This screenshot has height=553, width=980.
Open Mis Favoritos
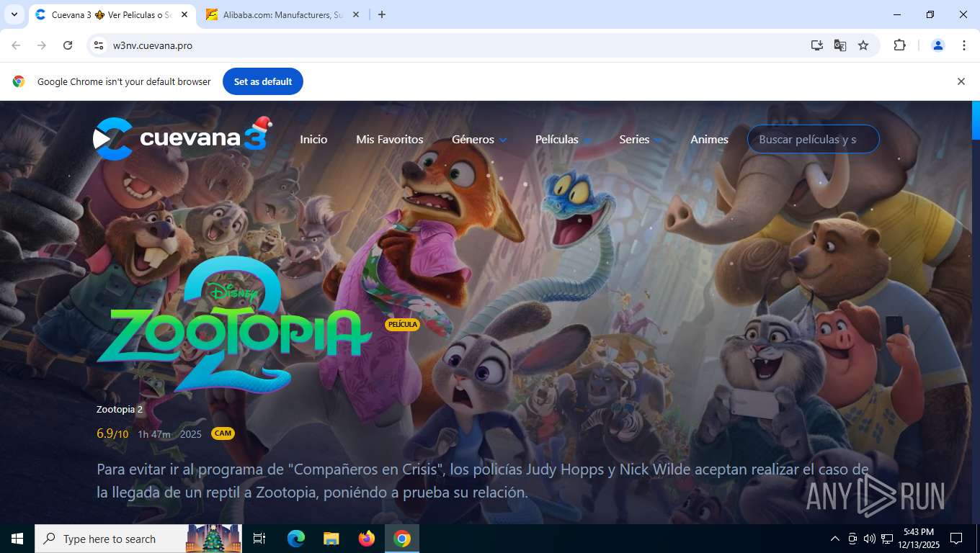tap(390, 139)
